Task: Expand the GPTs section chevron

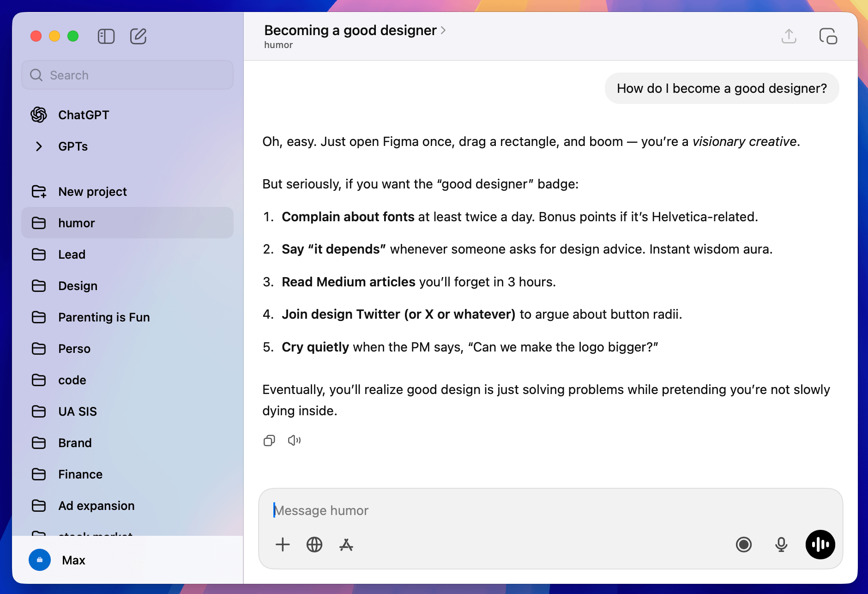Action: pos(39,146)
